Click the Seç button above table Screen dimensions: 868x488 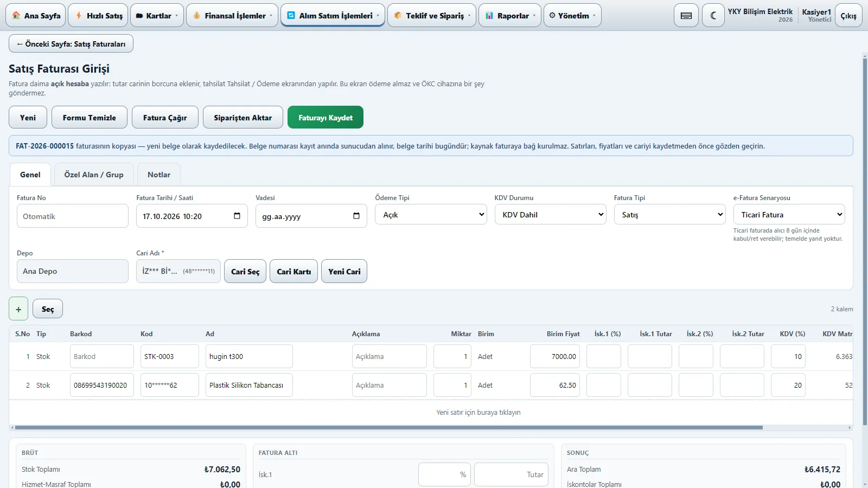pyautogui.click(x=48, y=309)
